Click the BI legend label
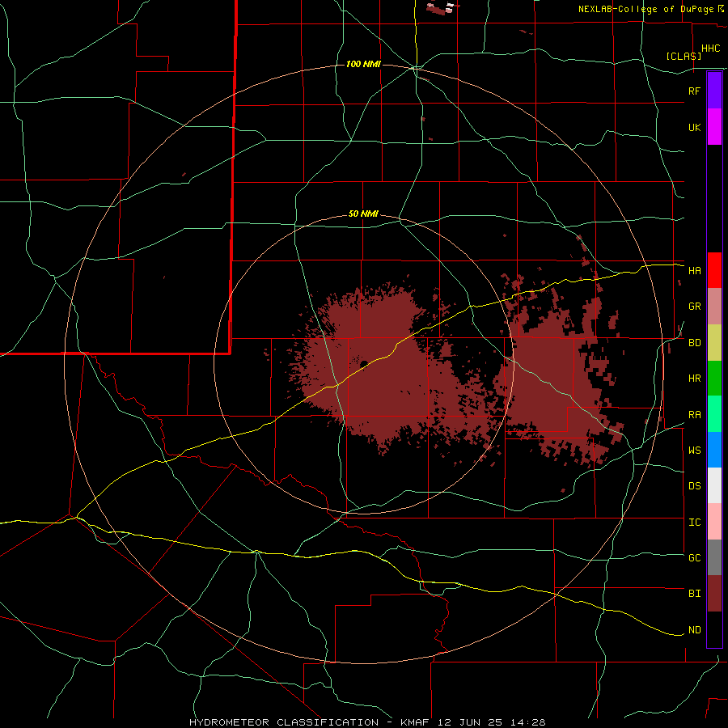Screen dimensions: 728x728 click(694, 594)
